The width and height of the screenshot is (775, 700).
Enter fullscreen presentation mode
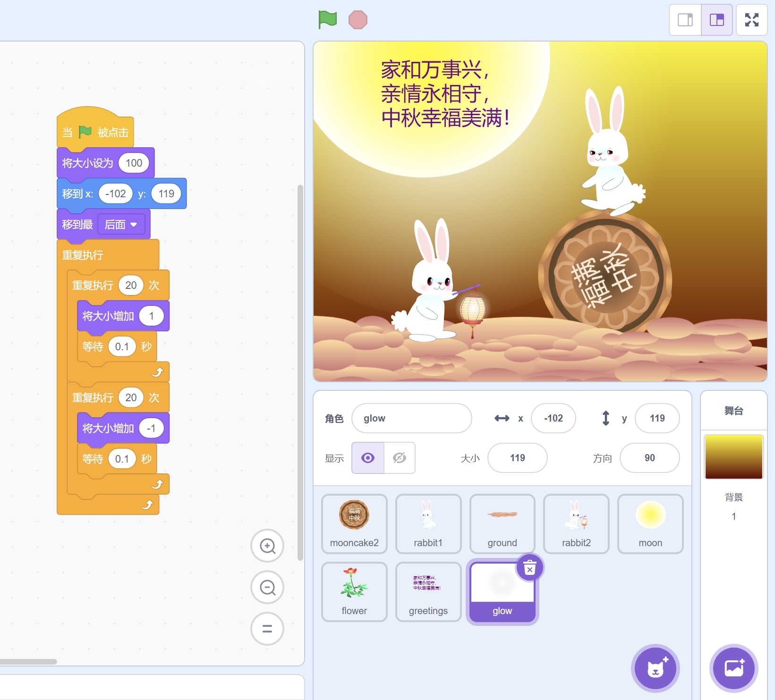coord(752,19)
